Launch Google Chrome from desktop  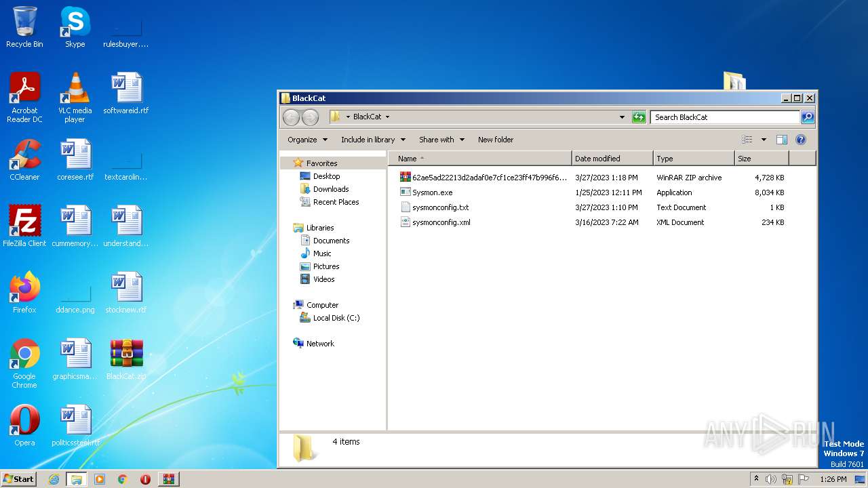click(x=24, y=363)
